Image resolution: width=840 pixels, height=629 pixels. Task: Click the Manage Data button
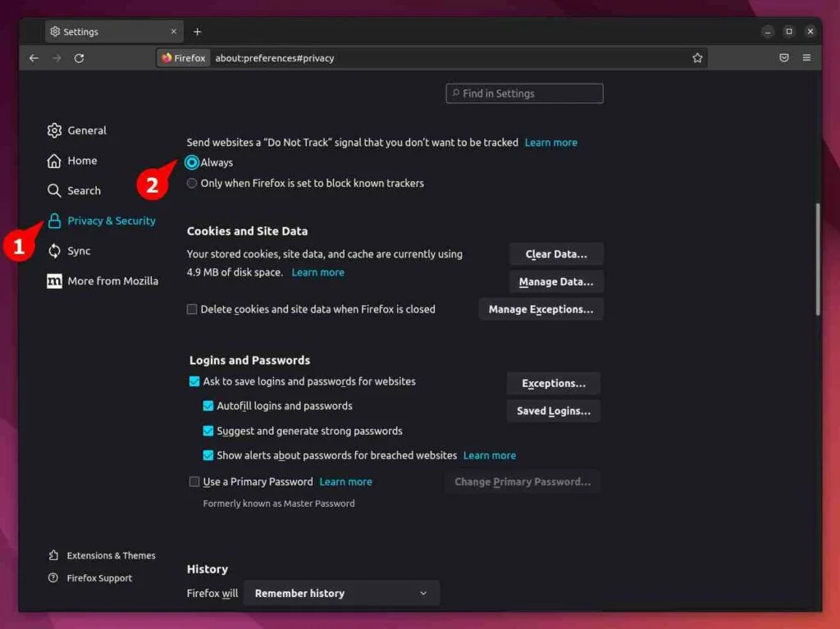click(x=556, y=282)
